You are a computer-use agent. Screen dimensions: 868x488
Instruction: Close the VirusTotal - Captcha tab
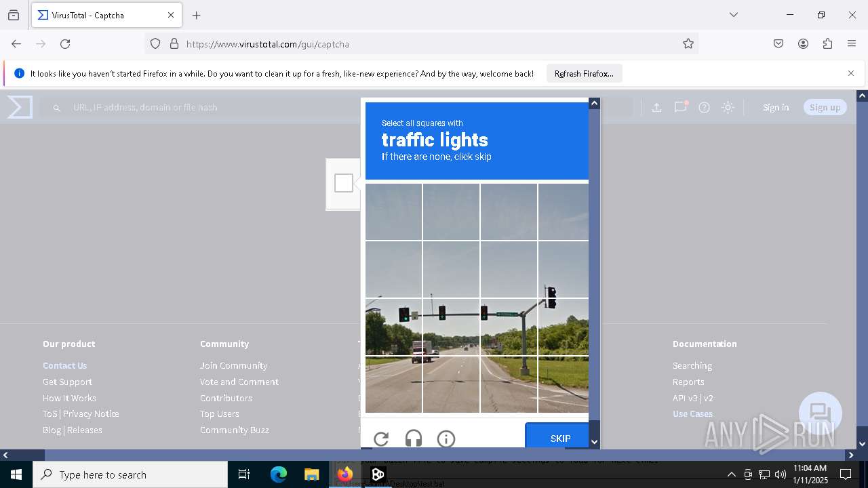point(171,15)
